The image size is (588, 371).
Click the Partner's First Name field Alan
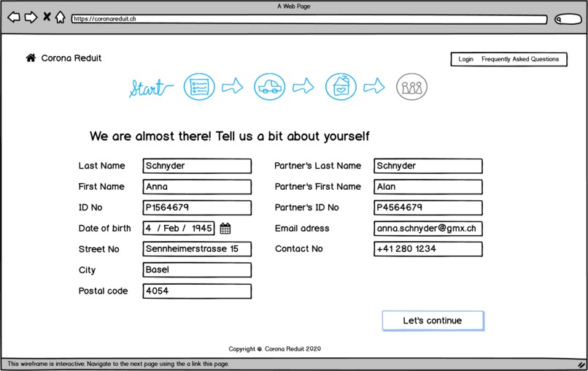pos(428,187)
